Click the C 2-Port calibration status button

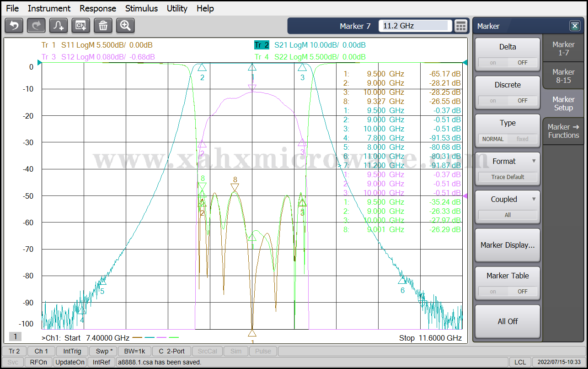pos(171,351)
